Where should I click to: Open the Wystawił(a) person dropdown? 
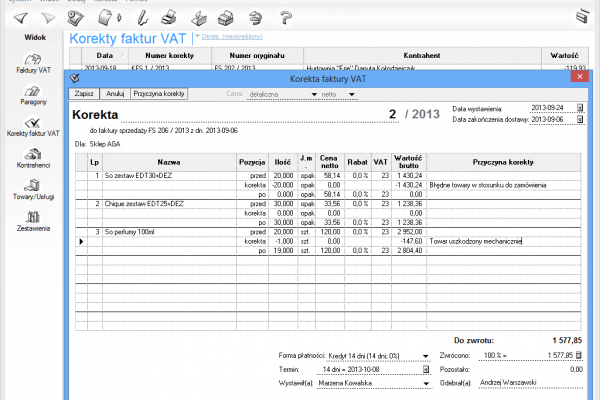click(426, 381)
